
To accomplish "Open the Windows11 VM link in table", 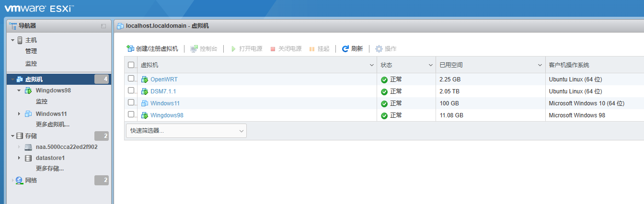I will tap(165, 103).
